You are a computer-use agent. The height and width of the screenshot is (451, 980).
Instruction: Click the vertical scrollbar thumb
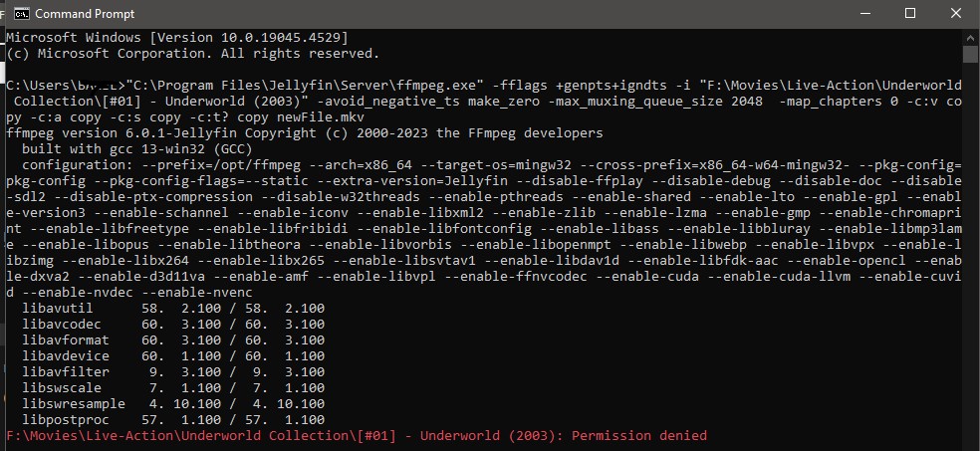(x=970, y=54)
